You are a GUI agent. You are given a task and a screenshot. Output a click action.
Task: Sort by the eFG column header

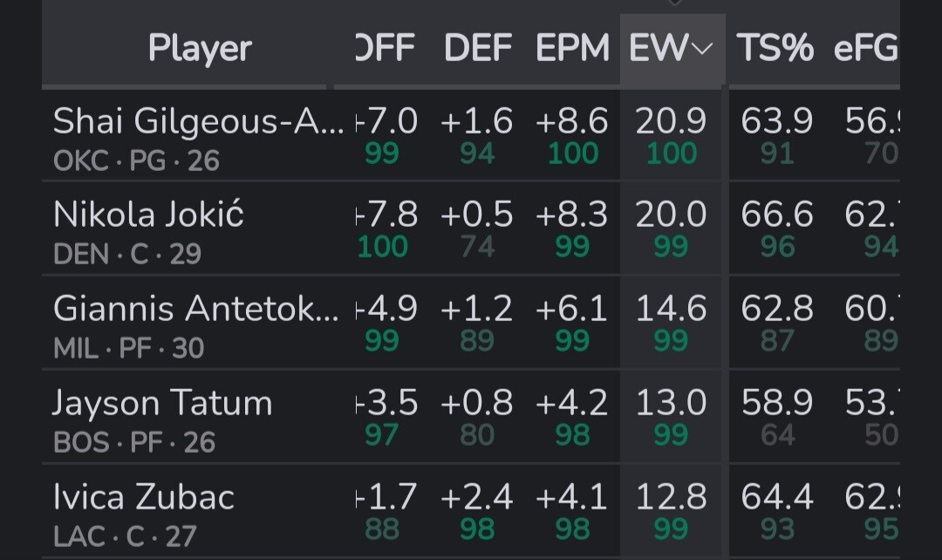[x=865, y=49]
